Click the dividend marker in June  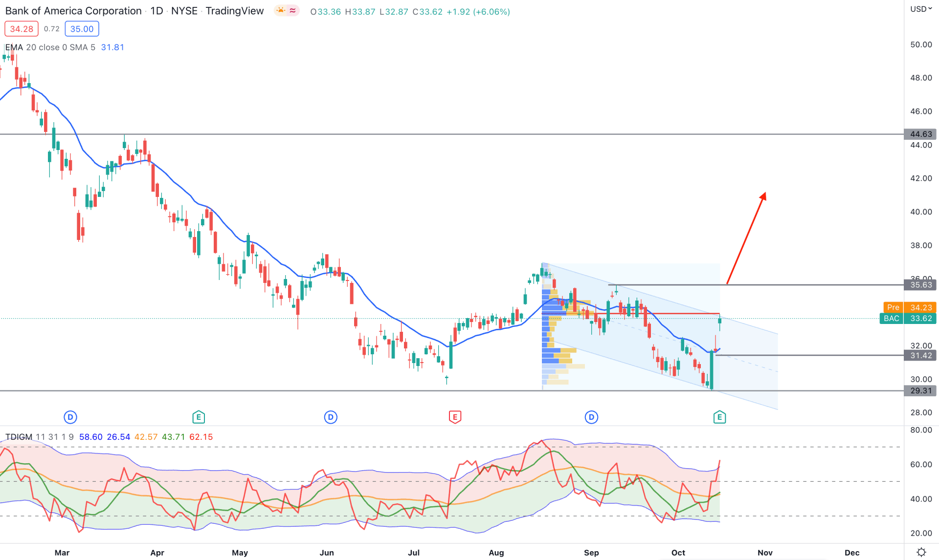tap(331, 417)
